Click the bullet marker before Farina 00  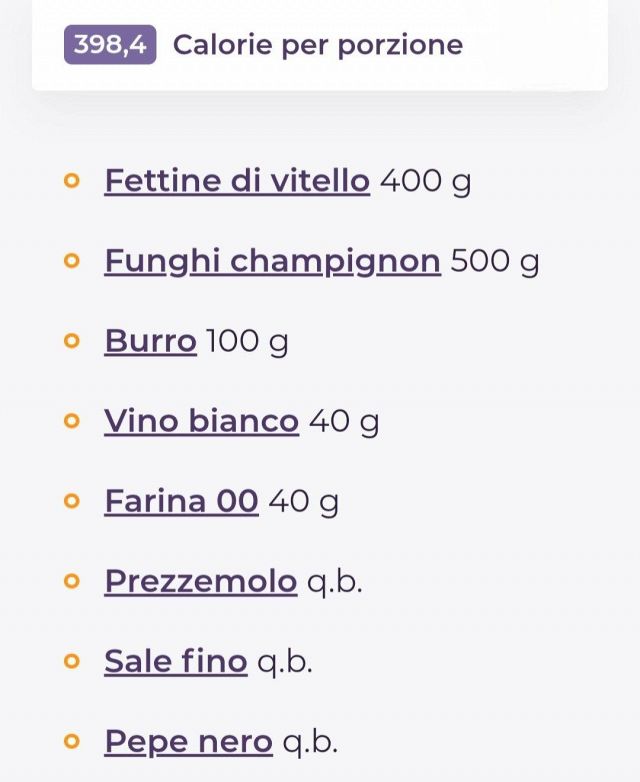72,501
